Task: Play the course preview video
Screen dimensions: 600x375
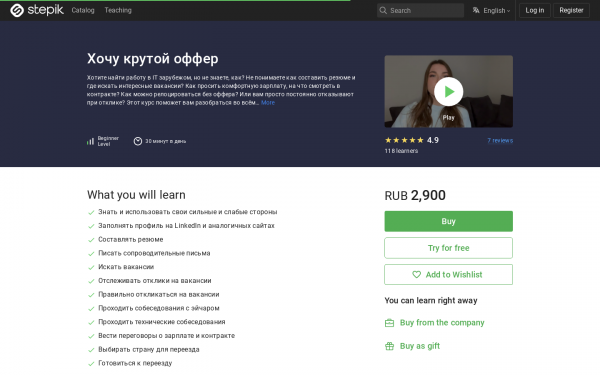Action: tap(448, 91)
